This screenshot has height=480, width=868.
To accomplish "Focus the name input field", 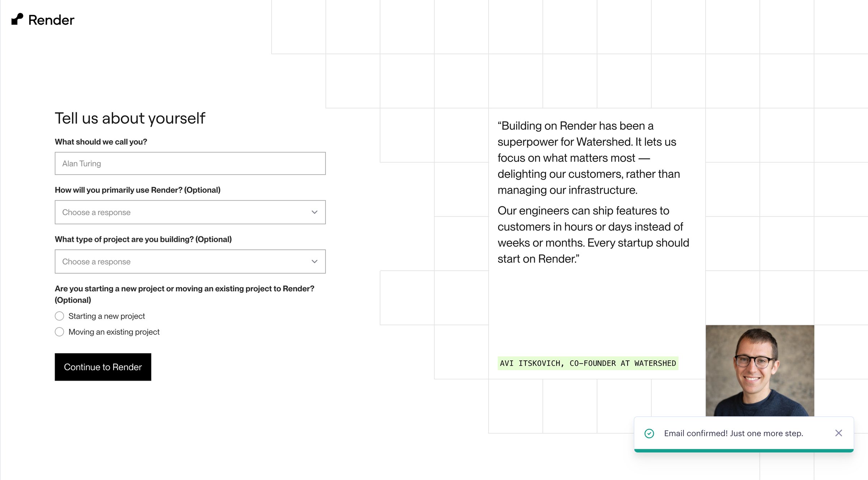I will coord(190,163).
